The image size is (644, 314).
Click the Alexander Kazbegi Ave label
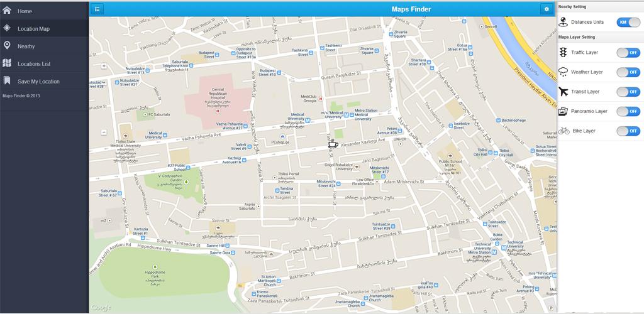tap(363, 143)
